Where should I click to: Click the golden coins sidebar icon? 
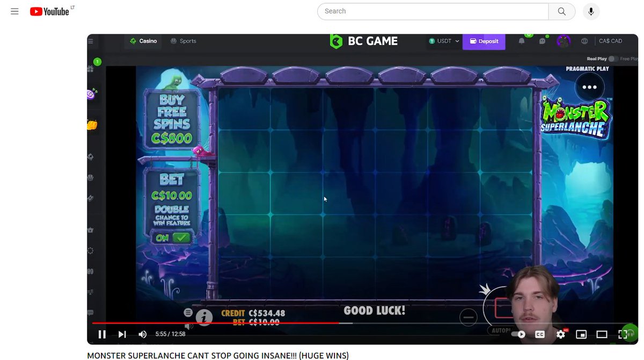[x=92, y=125]
